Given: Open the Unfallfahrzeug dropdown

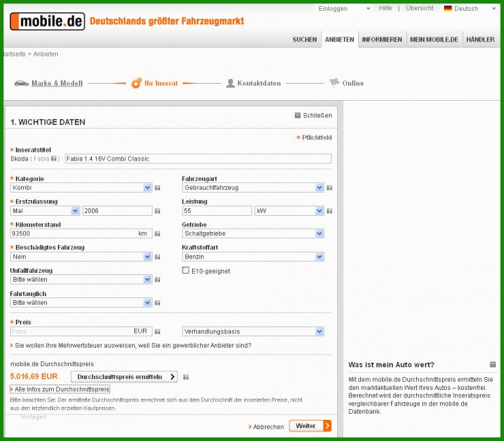Looking at the screenshot, I should pos(81,280).
